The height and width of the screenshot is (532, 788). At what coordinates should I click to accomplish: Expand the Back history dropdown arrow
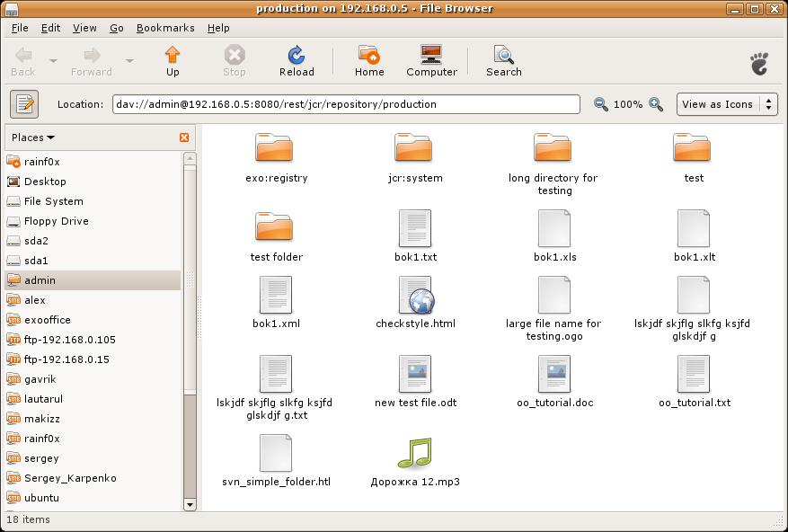pos(53,61)
